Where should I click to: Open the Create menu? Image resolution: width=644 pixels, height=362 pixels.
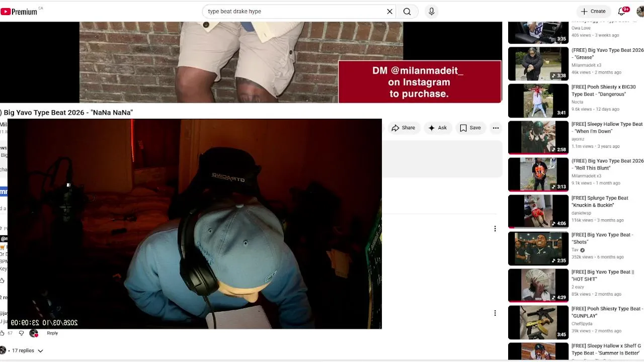(x=593, y=11)
